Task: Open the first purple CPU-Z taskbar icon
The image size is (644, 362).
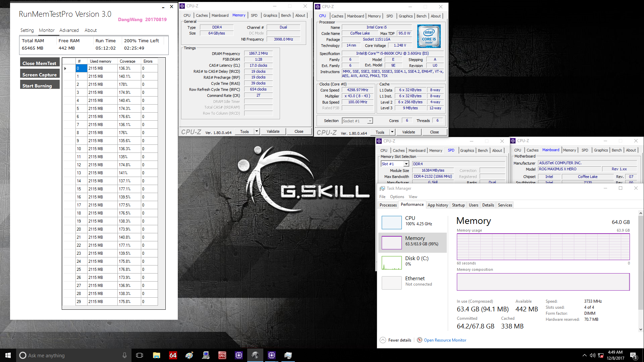Action: [238, 355]
